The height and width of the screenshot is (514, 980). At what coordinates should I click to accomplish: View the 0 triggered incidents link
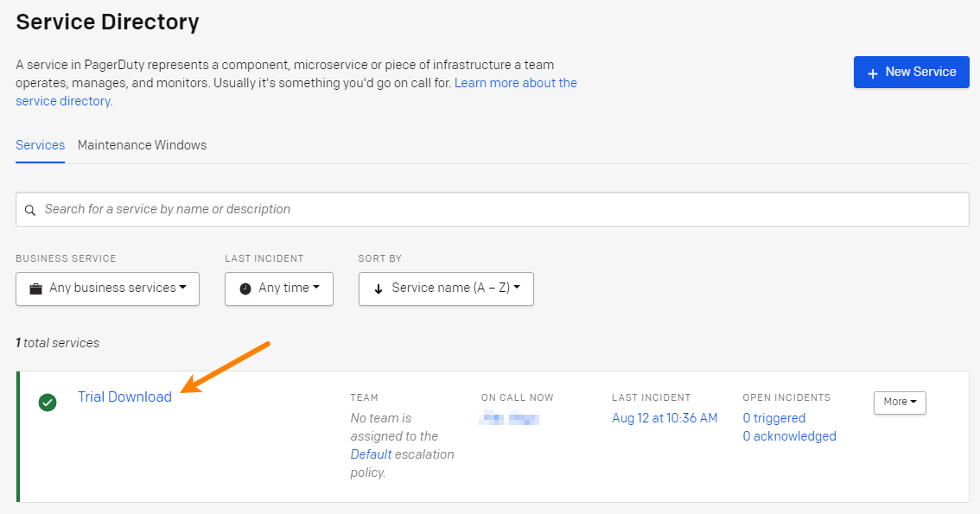[x=773, y=418]
